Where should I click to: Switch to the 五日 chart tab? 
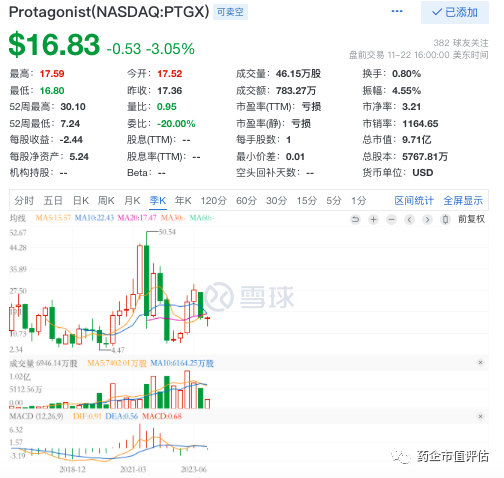53,201
